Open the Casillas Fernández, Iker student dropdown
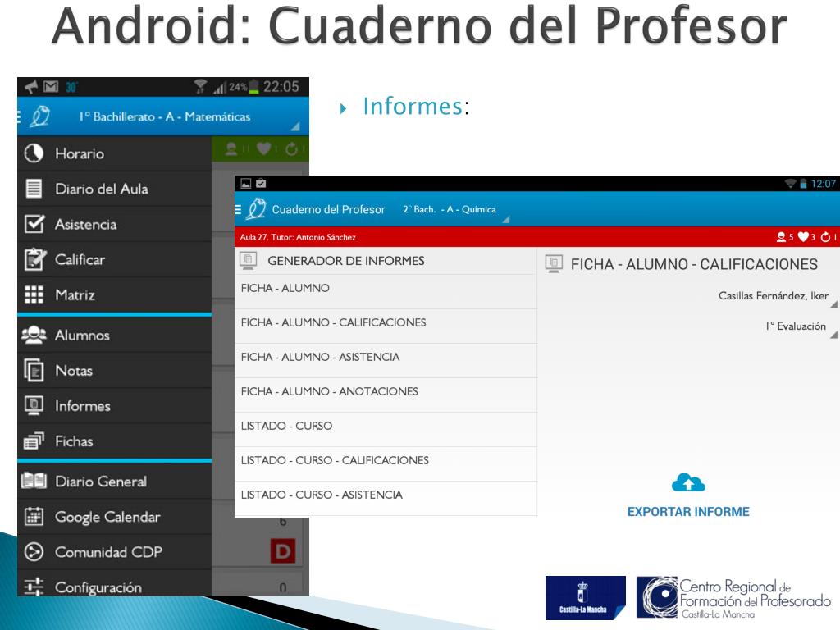Image resolution: width=840 pixels, height=630 pixels. [x=777, y=297]
